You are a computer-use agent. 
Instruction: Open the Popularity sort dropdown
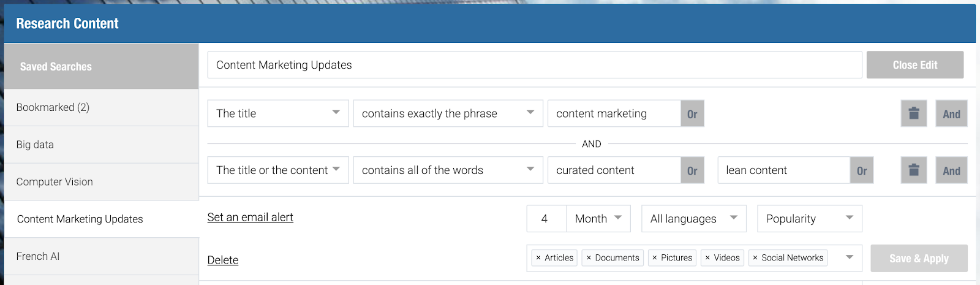(809, 219)
